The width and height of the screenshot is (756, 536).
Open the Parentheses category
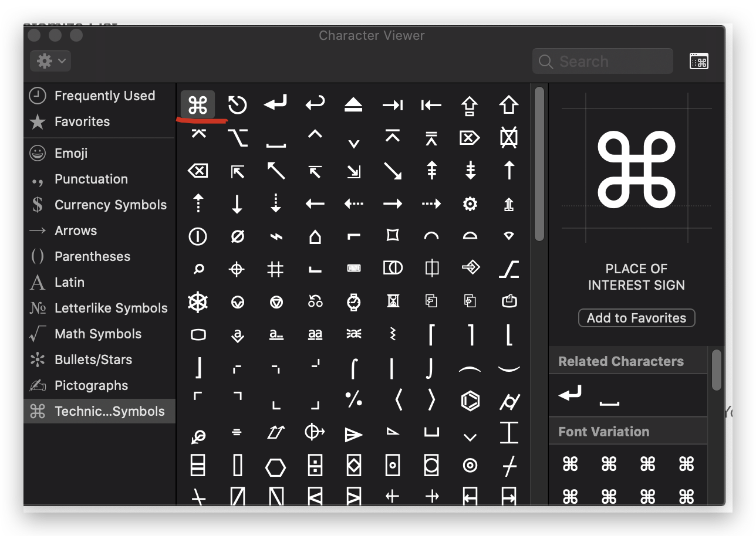[x=99, y=256]
